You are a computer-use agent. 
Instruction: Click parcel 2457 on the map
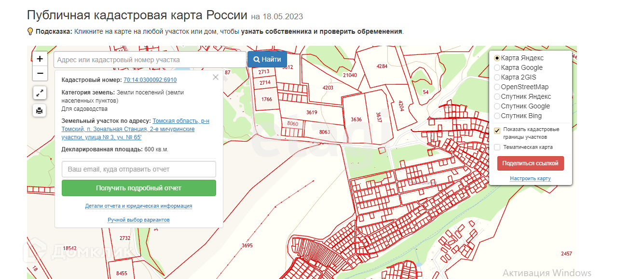click(566, 253)
